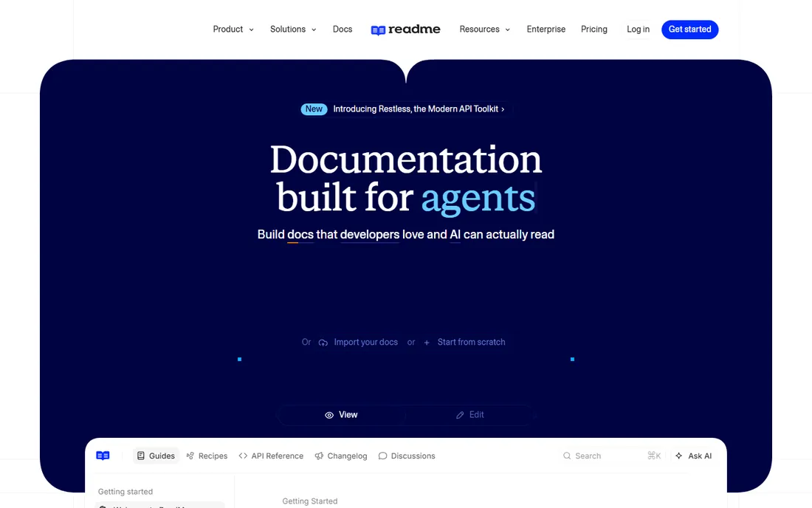Select the Guides tab
Image resolution: width=812 pixels, height=508 pixels.
coord(156,456)
